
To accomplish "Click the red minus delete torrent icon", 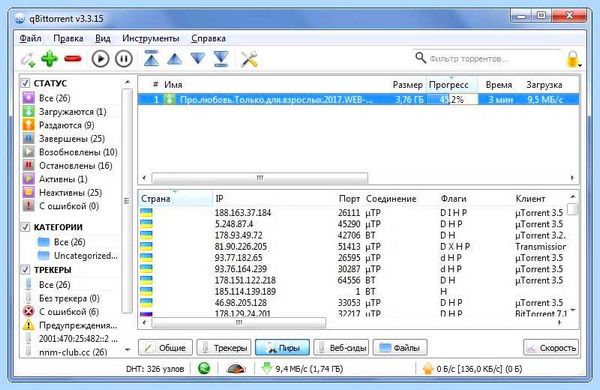I will [x=73, y=59].
